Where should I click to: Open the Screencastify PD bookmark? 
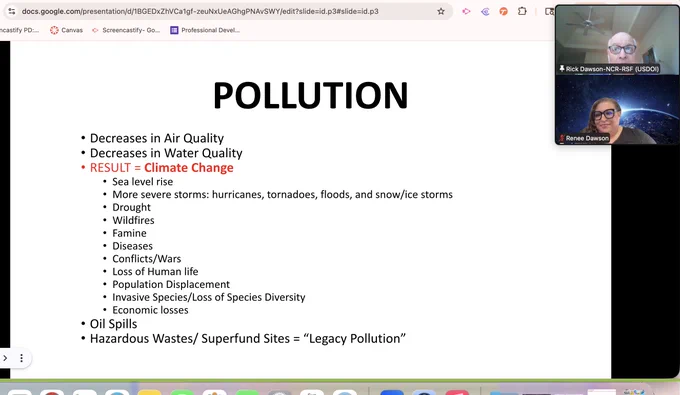(x=19, y=30)
